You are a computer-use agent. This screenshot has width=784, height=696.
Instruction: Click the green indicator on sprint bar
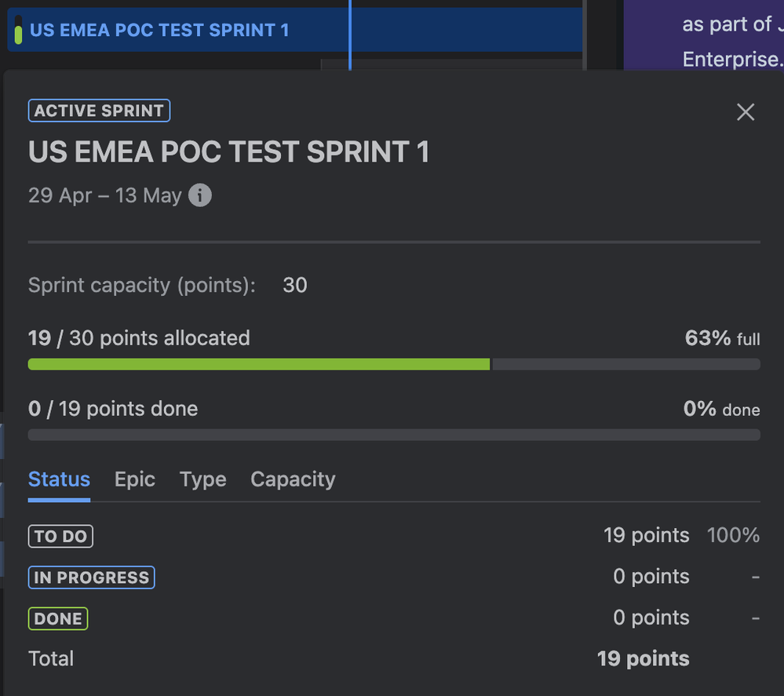coord(19,35)
